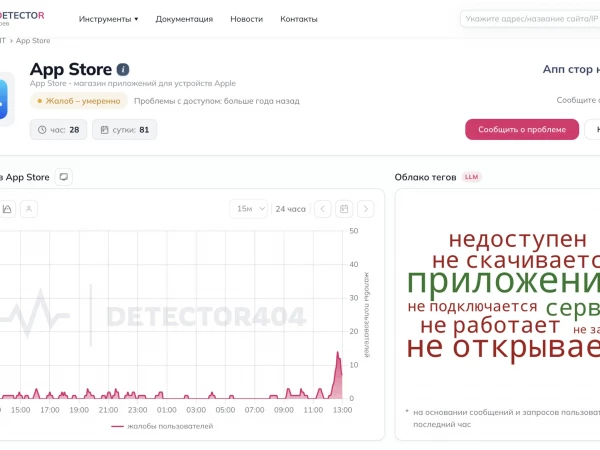Toggle жалобы пользователей legend series
Image resolution: width=600 pixels, height=450 pixels.
pyautogui.click(x=162, y=426)
